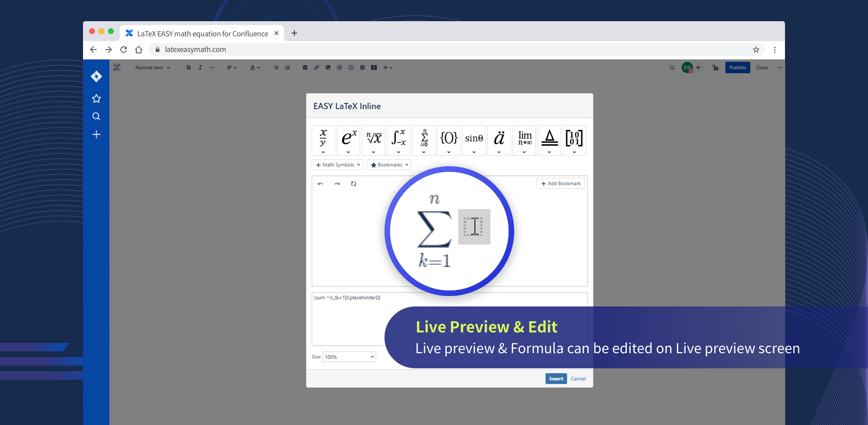Image resolution: width=868 pixels, height=425 pixels.
Task: Open the Chrome three-dot menu
Action: coord(775,50)
